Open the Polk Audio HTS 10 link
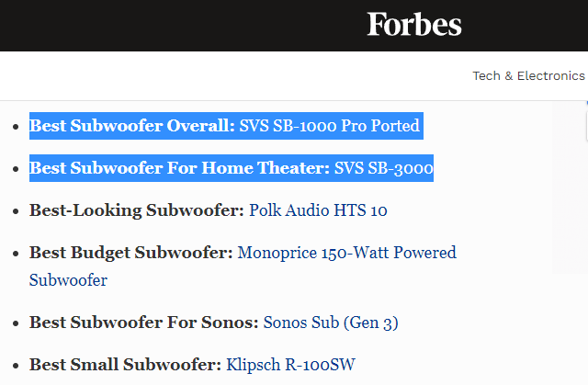Viewport: 588px width, 385px height. pos(318,210)
